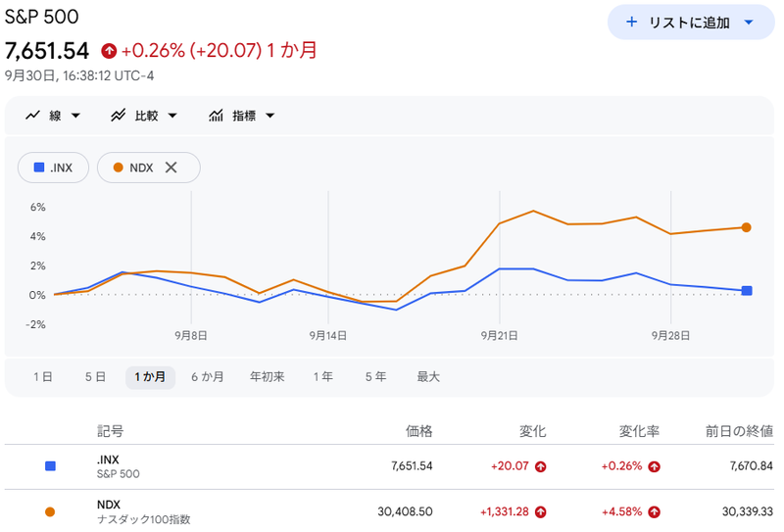784x532 pixels.
Task: Click up-arrow icon next to +4.58%
Action: 654,512
